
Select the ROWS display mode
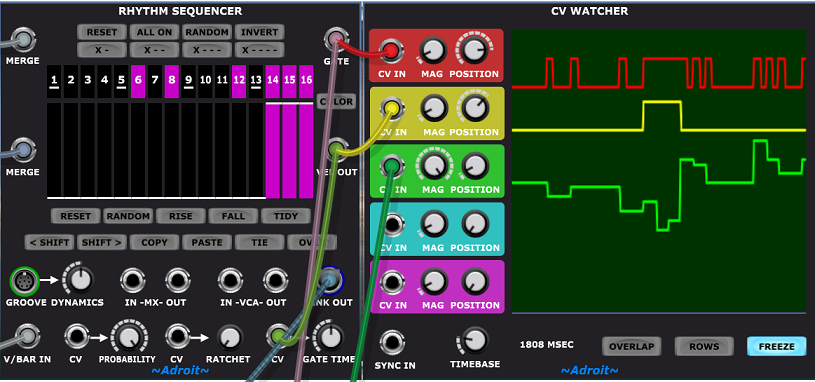(704, 346)
